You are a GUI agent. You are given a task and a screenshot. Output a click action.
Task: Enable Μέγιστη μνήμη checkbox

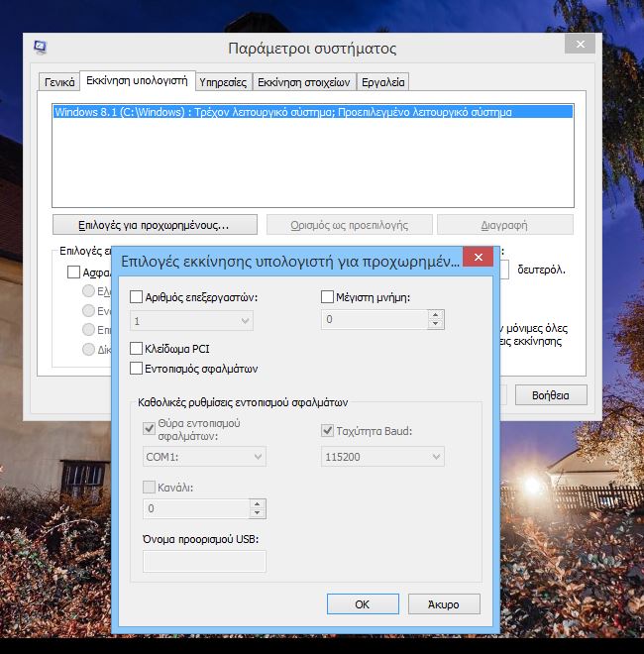(x=327, y=297)
